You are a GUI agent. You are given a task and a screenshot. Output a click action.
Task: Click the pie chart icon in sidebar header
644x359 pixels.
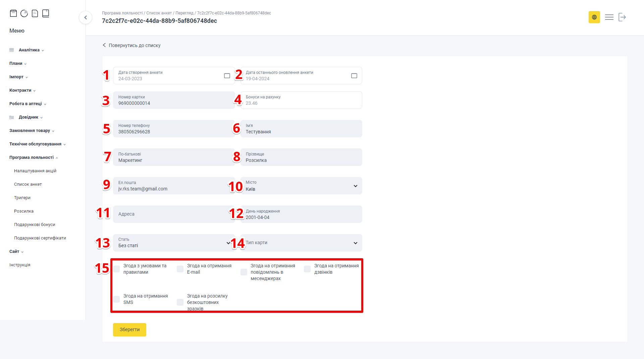pyautogui.click(x=24, y=13)
